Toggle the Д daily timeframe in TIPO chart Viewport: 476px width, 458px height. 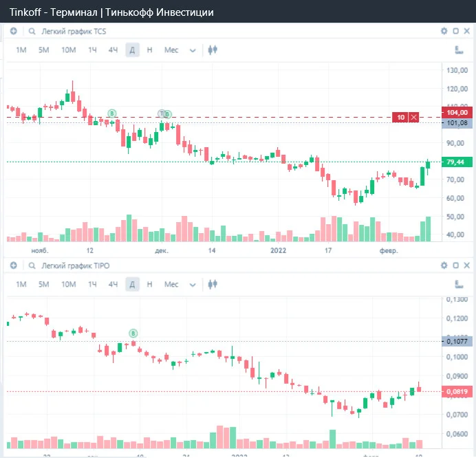tap(132, 285)
